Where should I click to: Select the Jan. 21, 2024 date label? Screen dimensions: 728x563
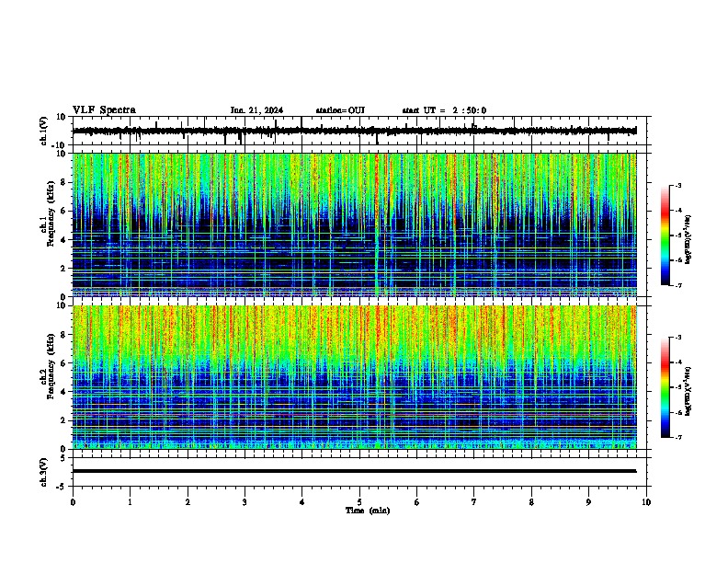tap(256, 110)
